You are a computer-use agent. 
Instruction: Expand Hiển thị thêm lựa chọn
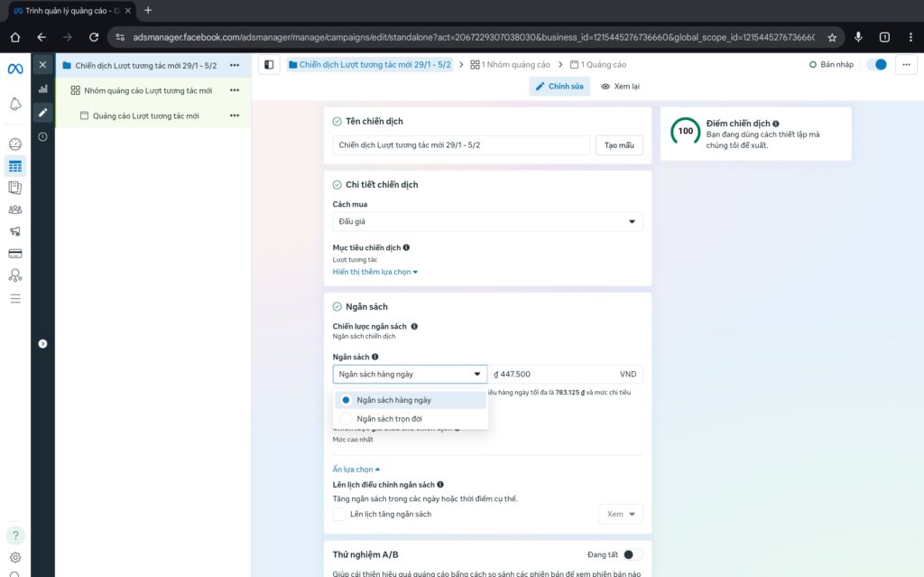[375, 272]
